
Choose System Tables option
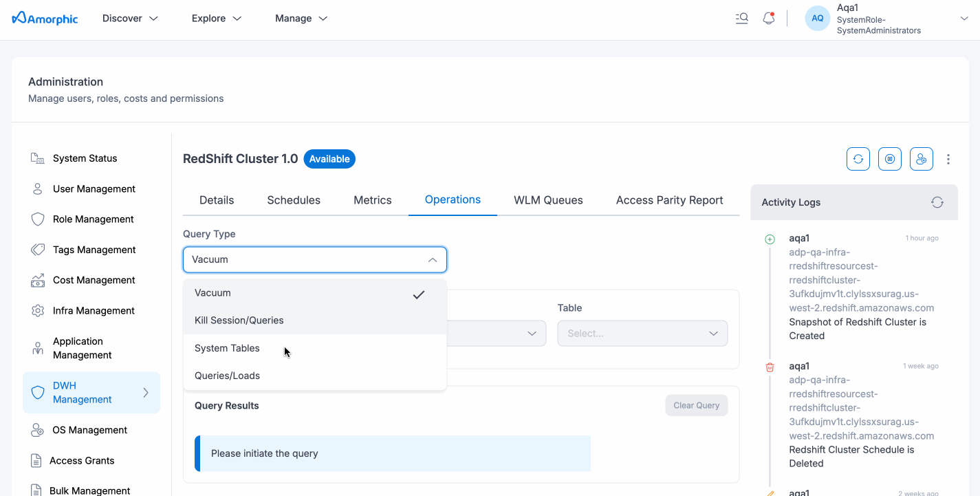(315, 348)
